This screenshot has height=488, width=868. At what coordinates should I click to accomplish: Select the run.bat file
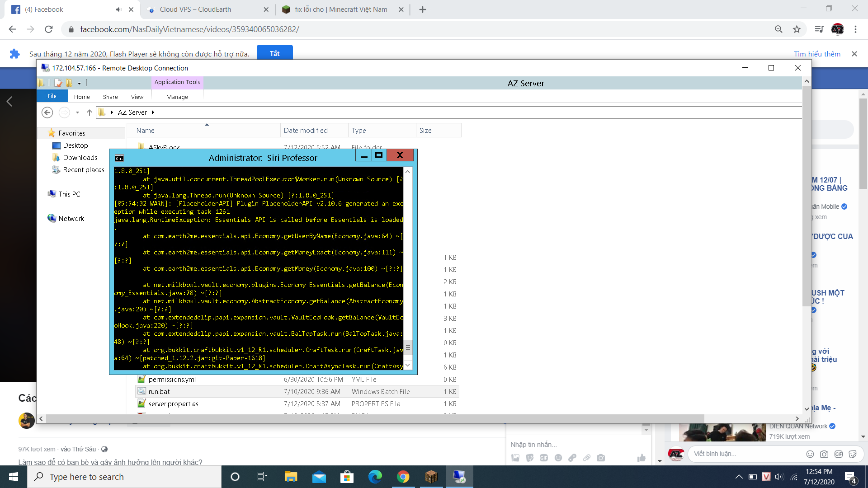pos(159,392)
